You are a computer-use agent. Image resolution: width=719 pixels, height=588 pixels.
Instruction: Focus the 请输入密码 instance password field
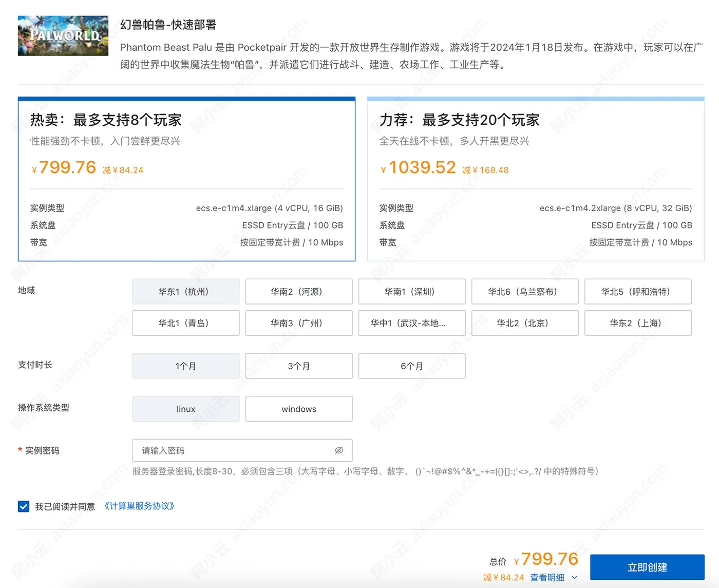click(x=242, y=450)
